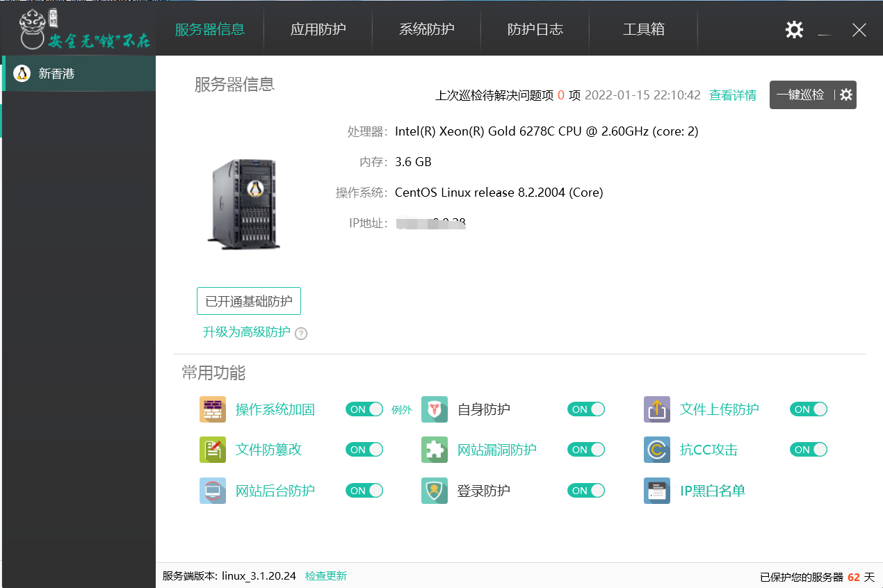Click 例外 link next to 操作系统加固

coord(402,410)
